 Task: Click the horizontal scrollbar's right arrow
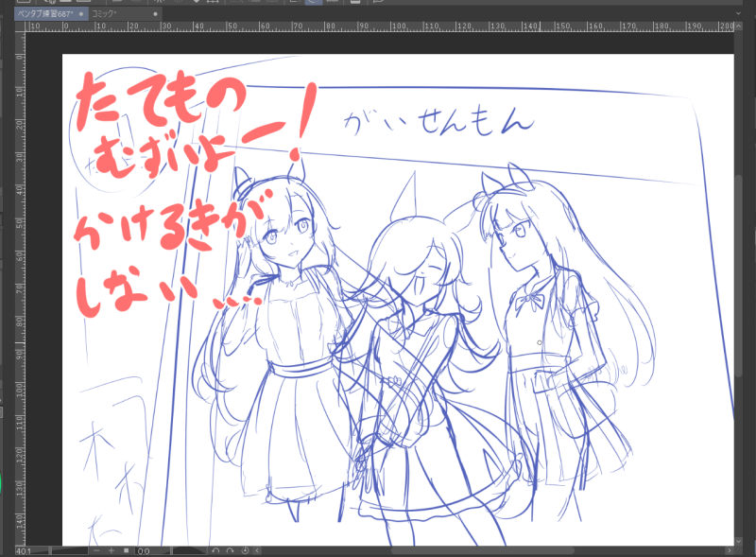729,550
